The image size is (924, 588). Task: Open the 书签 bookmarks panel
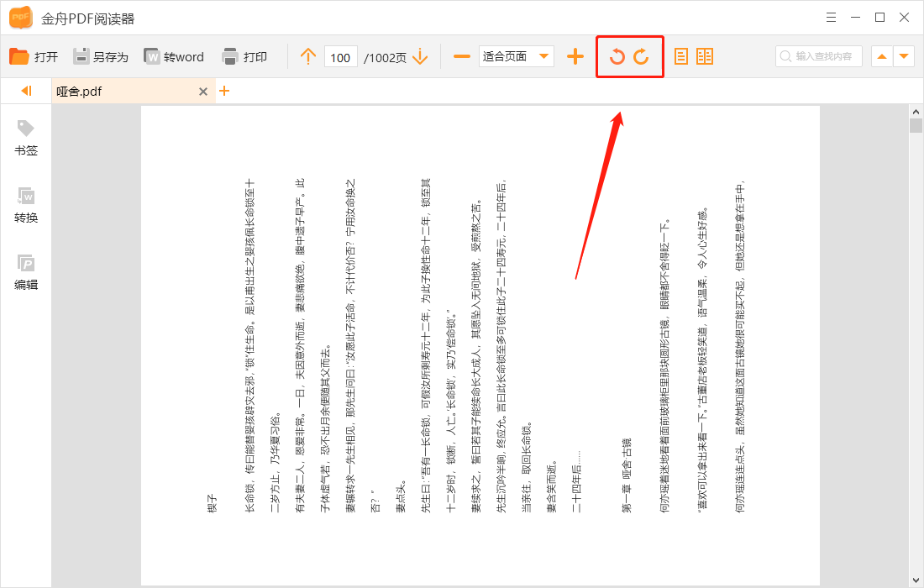coord(26,139)
